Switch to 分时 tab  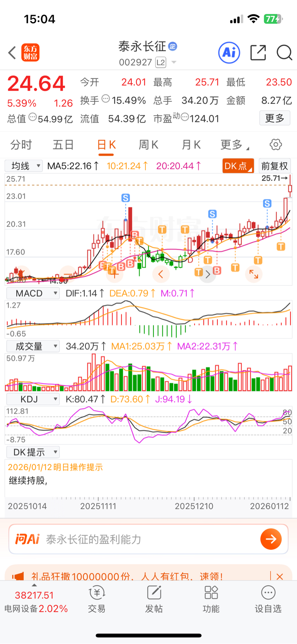[x=21, y=145]
